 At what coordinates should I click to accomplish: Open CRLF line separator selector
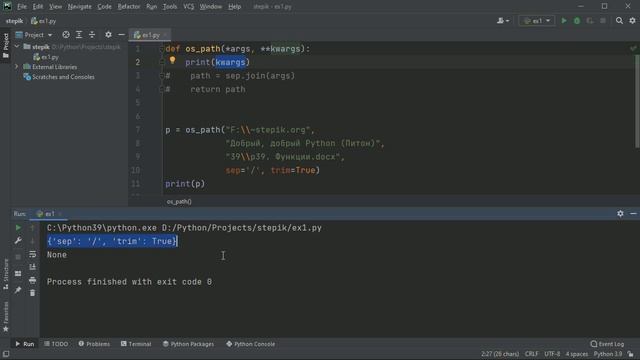point(531,354)
